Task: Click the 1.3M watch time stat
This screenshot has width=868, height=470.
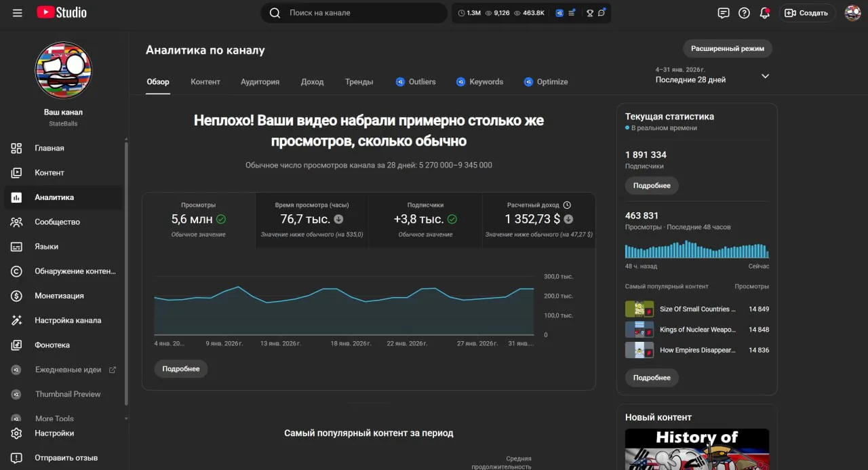Action: 470,13
